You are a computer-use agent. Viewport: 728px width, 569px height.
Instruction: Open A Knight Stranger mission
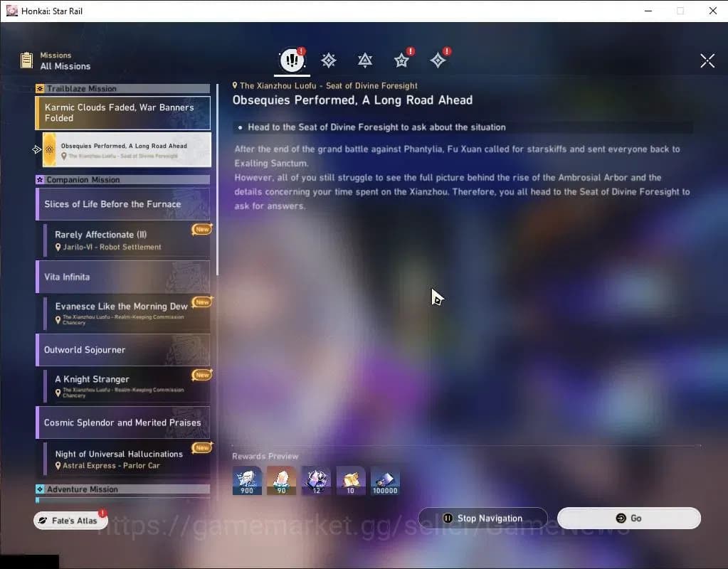pos(127,386)
